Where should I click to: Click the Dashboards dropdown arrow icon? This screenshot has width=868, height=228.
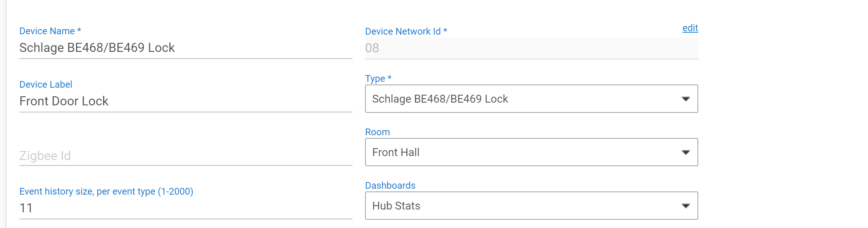(x=686, y=206)
